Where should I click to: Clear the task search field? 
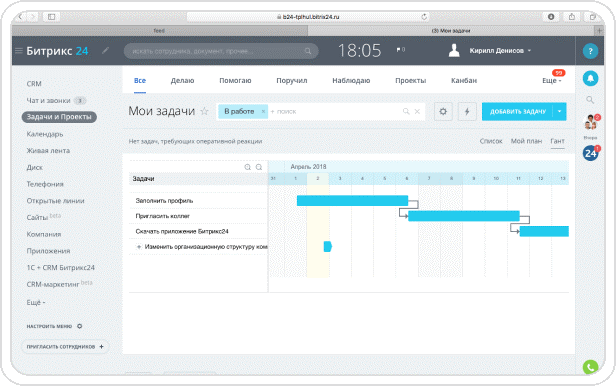[417, 112]
